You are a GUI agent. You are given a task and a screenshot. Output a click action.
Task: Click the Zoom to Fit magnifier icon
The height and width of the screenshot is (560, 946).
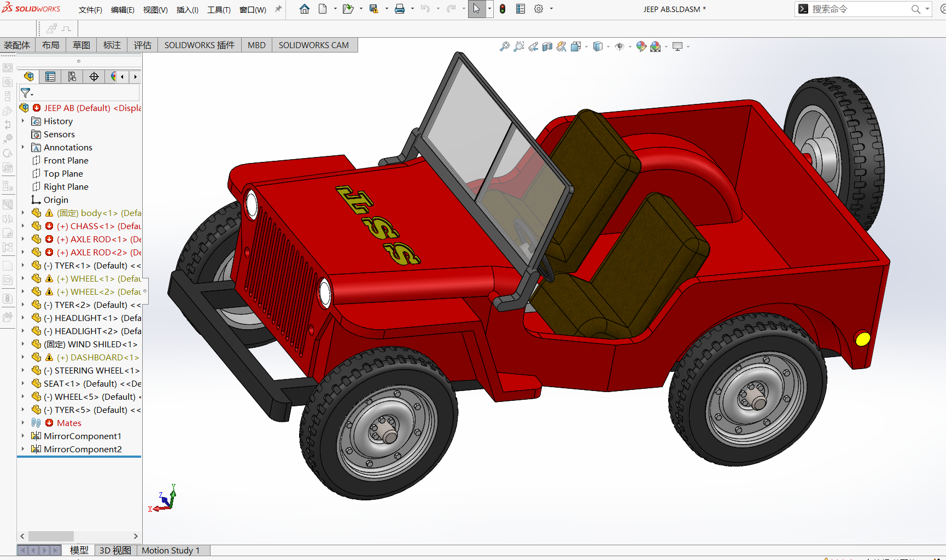pos(504,47)
